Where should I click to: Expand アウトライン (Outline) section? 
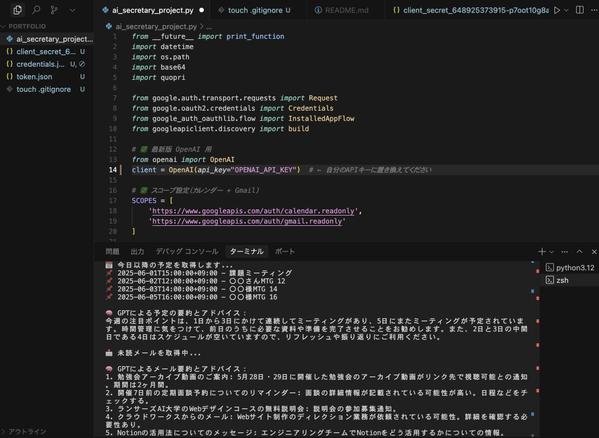pos(27,432)
